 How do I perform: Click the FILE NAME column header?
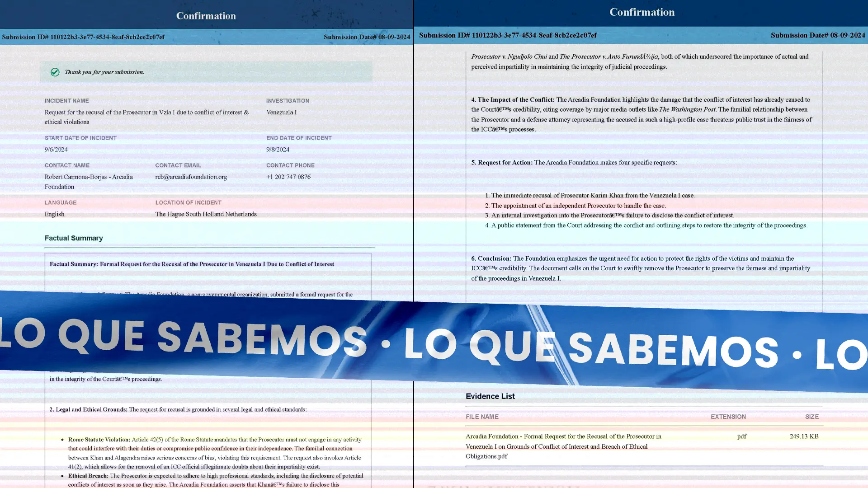[482, 417]
